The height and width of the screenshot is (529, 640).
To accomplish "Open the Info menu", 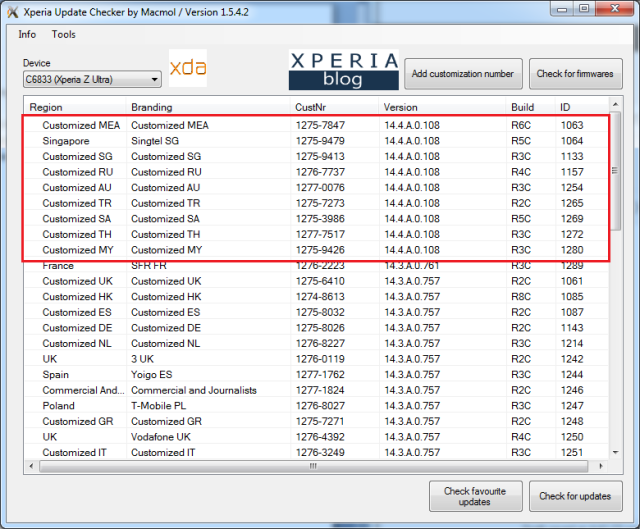I will (27, 34).
